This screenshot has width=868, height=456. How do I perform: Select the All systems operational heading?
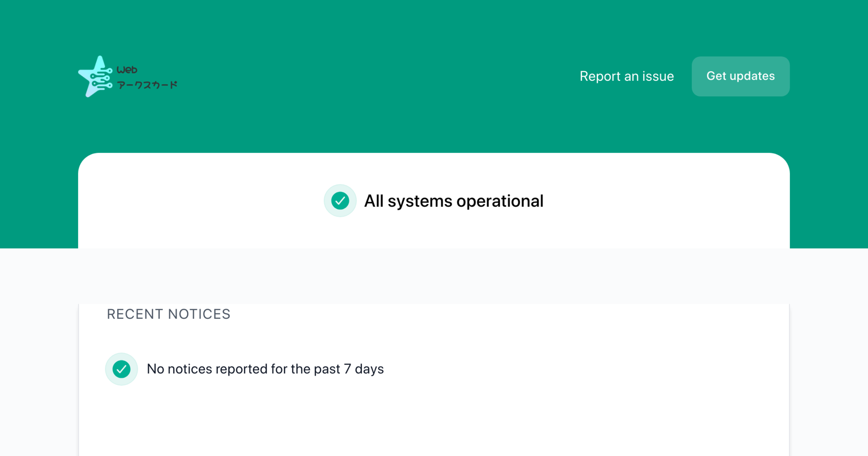click(454, 201)
